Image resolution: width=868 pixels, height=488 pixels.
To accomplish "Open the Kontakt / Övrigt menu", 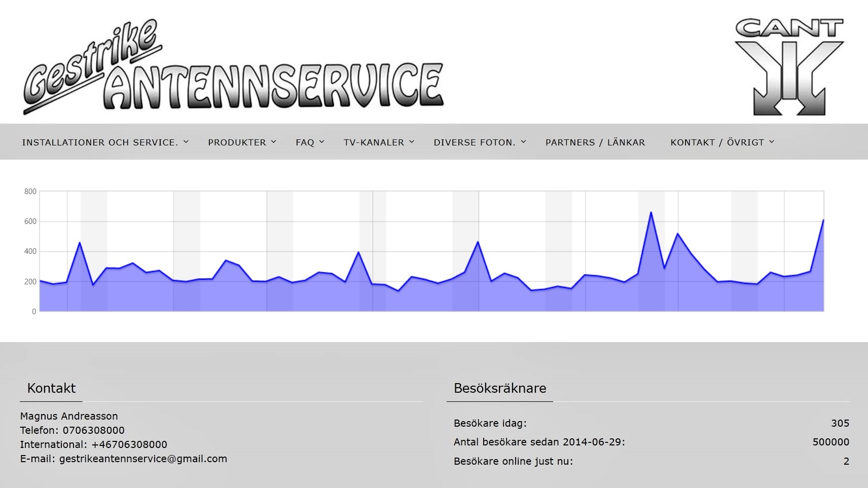I will [x=717, y=142].
